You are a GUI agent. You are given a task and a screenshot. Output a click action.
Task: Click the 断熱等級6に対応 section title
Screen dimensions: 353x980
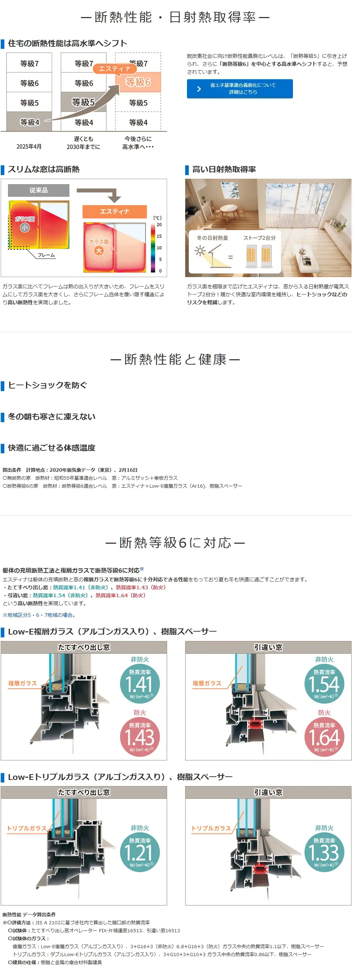click(x=175, y=543)
